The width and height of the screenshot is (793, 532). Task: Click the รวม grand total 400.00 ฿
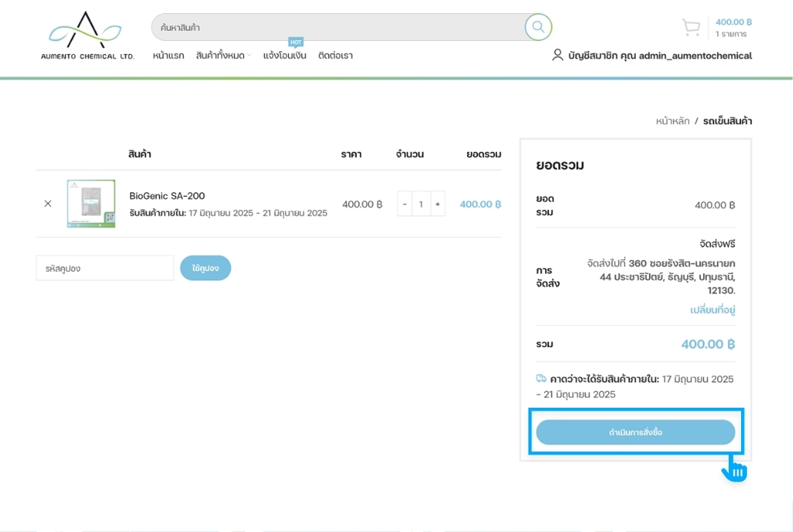(x=708, y=344)
